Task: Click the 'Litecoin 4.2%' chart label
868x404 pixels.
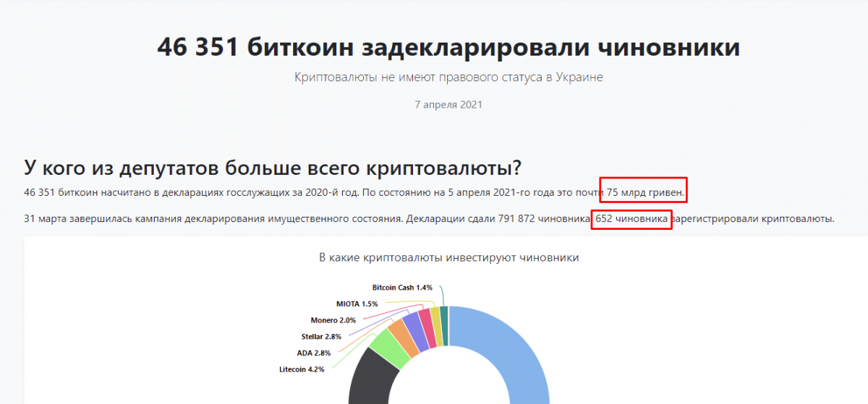Action: [302, 369]
